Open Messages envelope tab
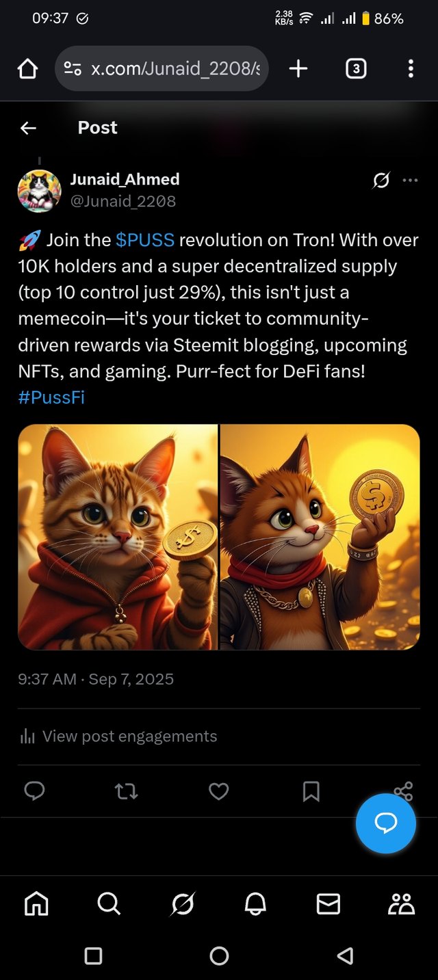438x980 pixels. point(328,904)
